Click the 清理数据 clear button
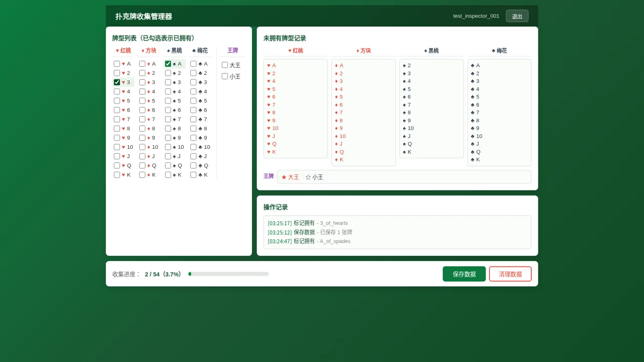Viewport: 644px width, 362px height. pyautogui.click(x=510, y=274)
